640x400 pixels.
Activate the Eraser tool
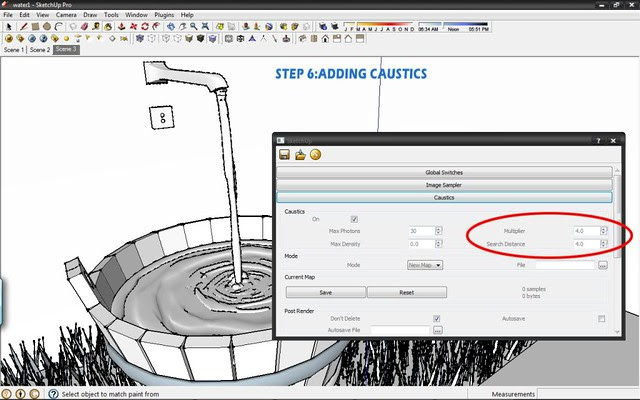coord(84,27)
